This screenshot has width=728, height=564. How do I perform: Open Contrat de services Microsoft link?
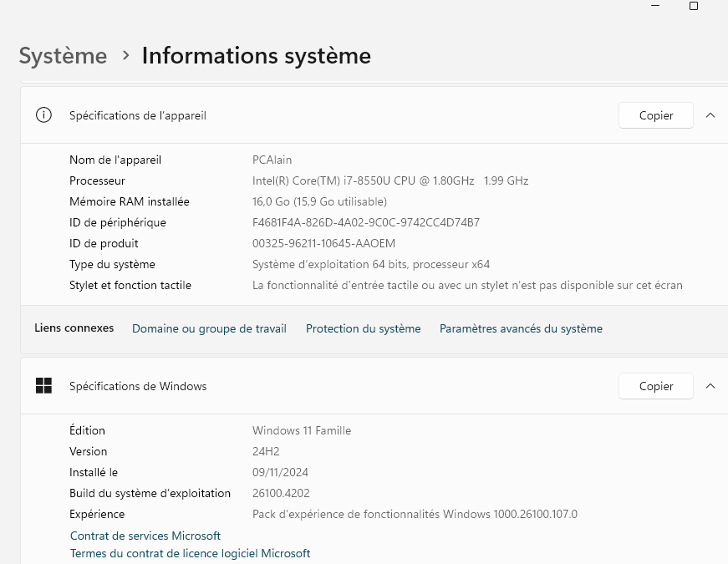145,536
